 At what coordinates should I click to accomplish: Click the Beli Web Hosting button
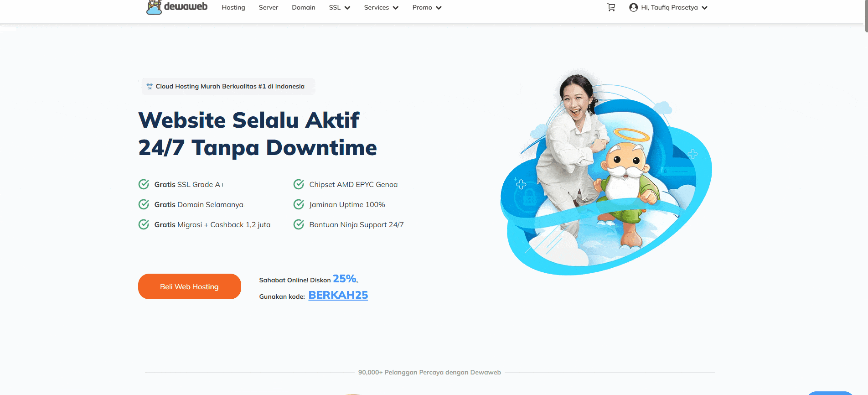tap(190, 286)
